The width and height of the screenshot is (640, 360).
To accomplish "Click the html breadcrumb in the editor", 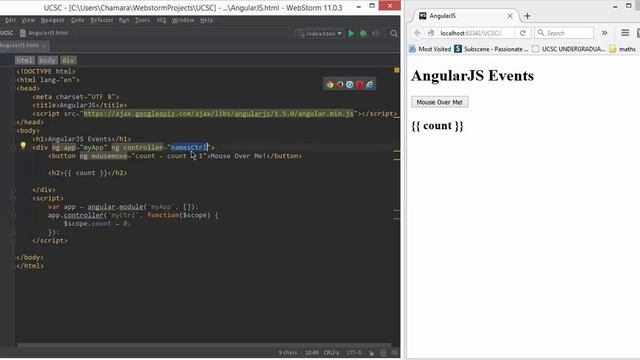I will 24,60.
